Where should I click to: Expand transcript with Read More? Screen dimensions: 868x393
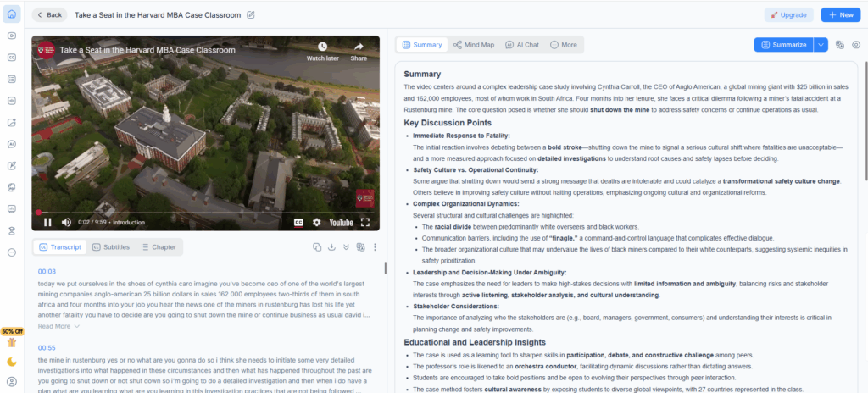58,326
